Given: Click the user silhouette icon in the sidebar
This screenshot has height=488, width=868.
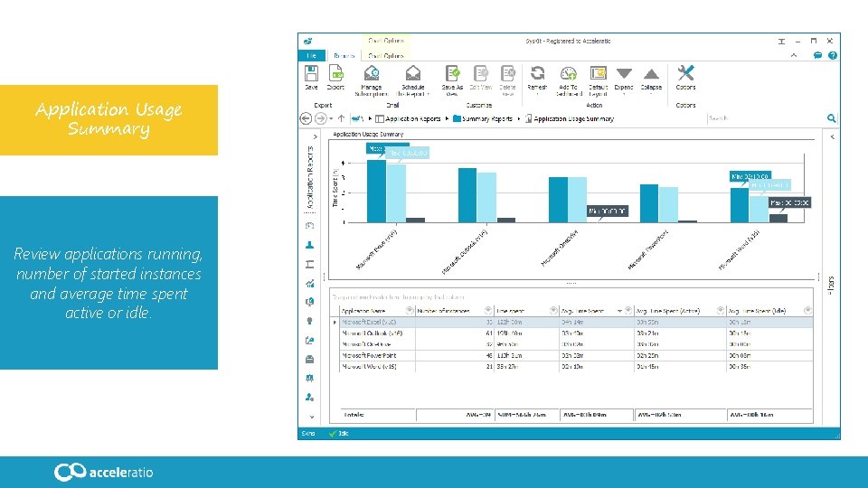Looking at the screenshot, I should pyautogui.click(x=309, y=245).
